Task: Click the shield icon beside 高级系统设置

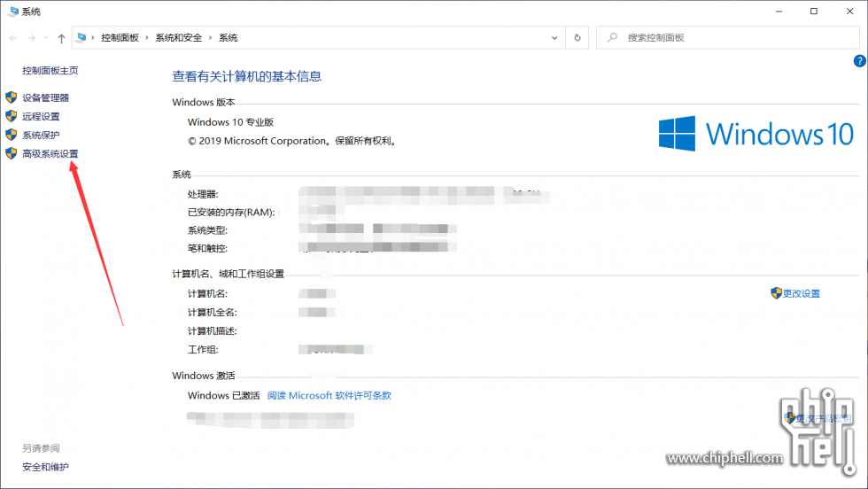Action: click(11, 153)
